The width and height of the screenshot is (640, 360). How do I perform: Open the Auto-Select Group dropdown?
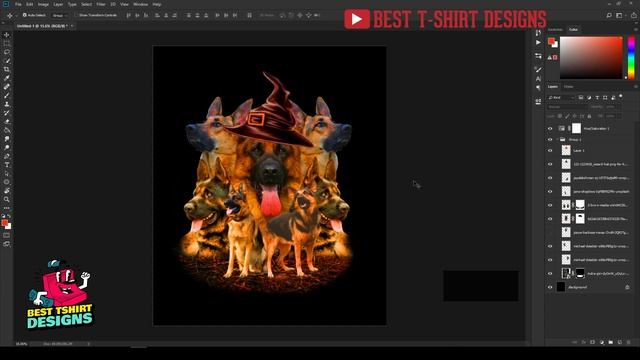click(60, 15)
